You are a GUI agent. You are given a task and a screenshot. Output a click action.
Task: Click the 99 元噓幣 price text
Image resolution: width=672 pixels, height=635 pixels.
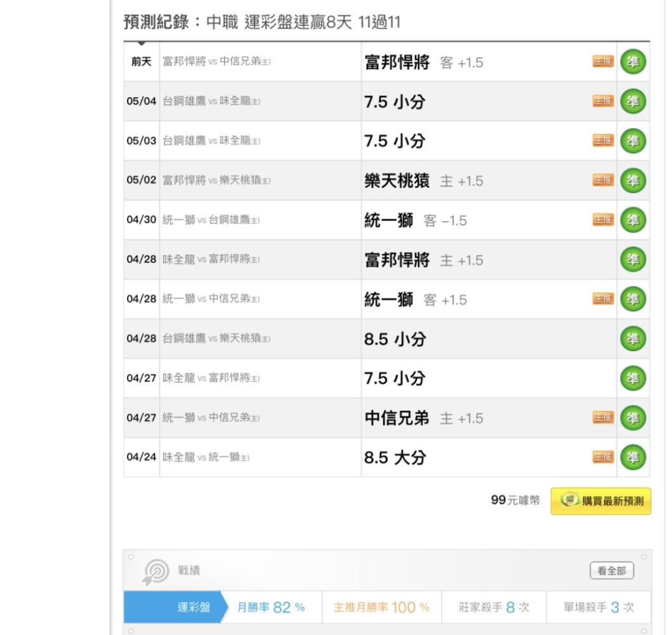515,500
